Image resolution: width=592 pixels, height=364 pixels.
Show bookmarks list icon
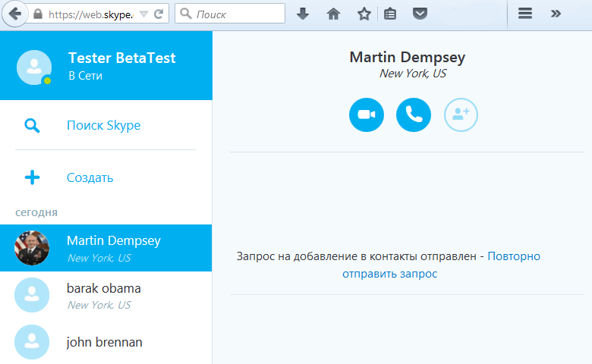click(389, 14)
